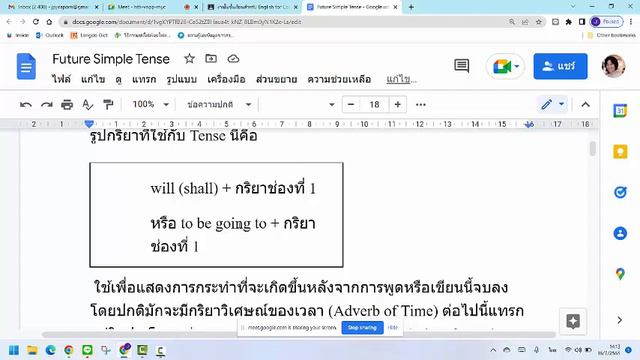Hide the screen sharing notification
The width and height of the screenshot is (640, 360).
click(393, 327)
